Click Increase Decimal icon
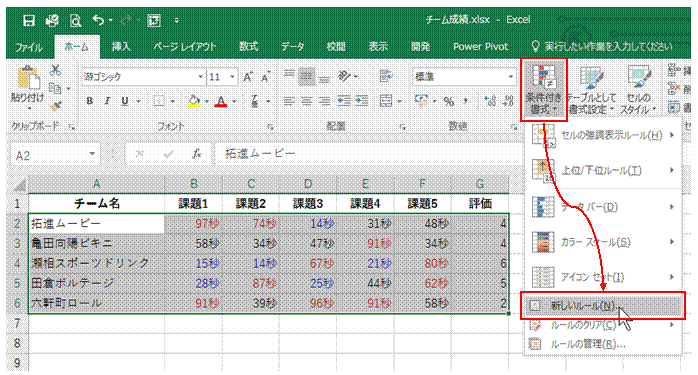 (x=490, y=102)
